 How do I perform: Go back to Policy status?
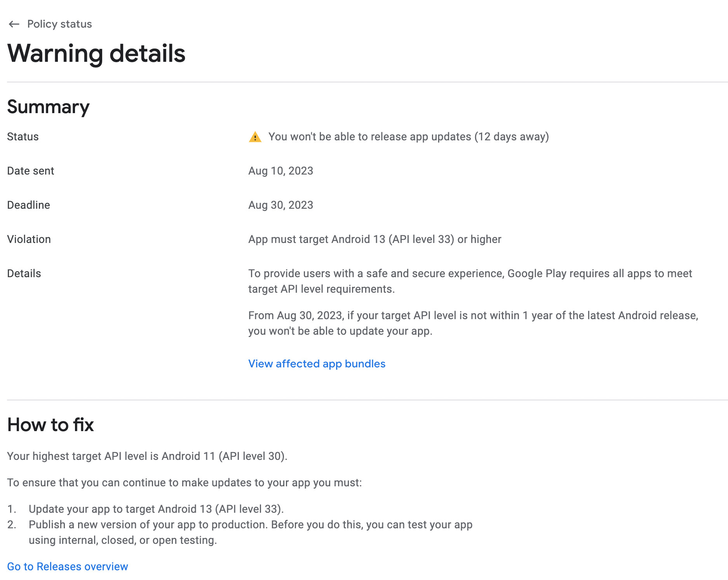pos(59,24)
